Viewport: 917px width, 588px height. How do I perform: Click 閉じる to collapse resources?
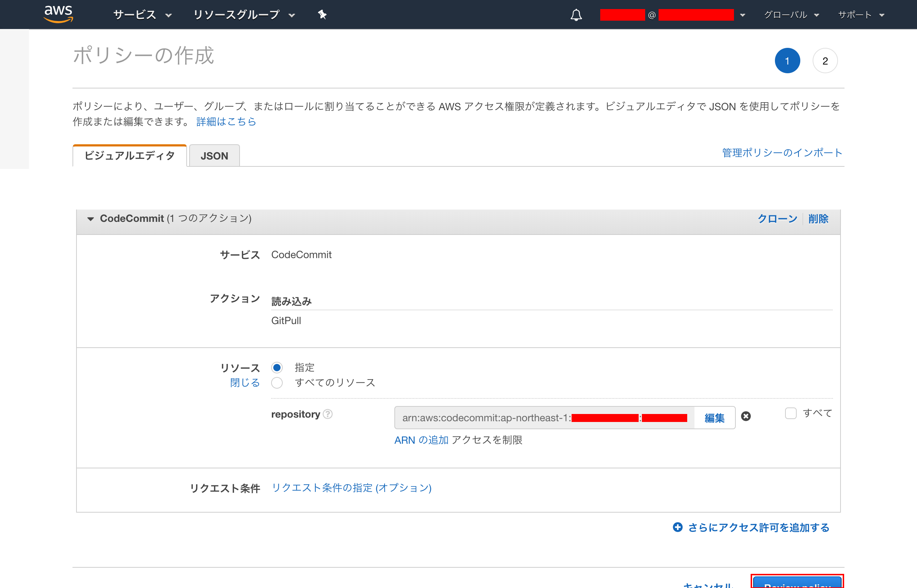[245, 382]
